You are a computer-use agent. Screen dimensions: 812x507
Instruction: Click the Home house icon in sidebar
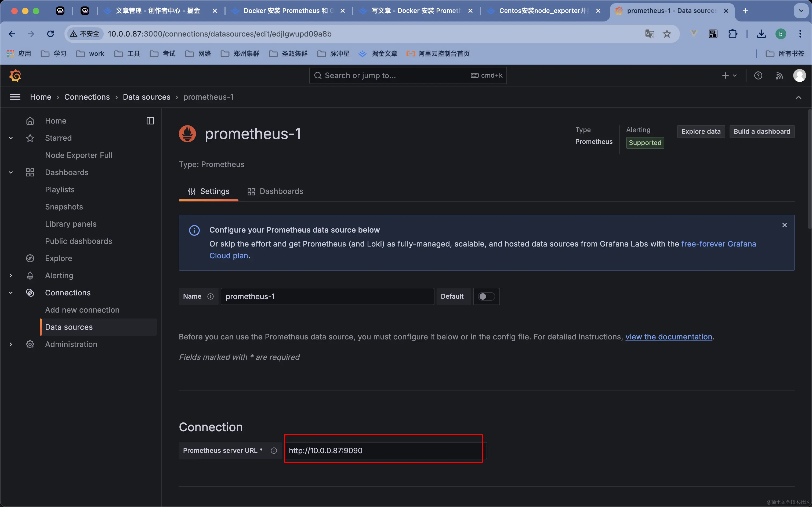[x=30, y=121]
